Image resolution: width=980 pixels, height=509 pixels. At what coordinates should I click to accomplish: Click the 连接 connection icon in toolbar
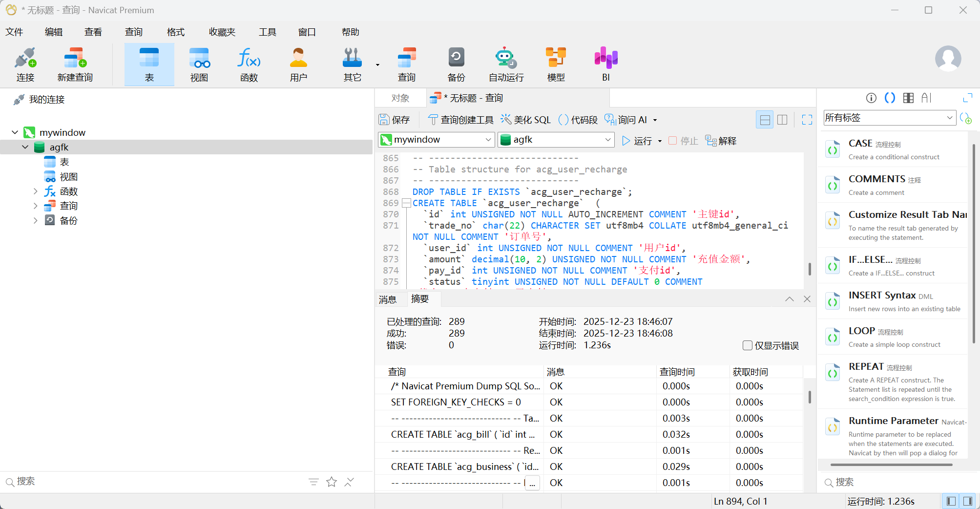pos(25,64)
